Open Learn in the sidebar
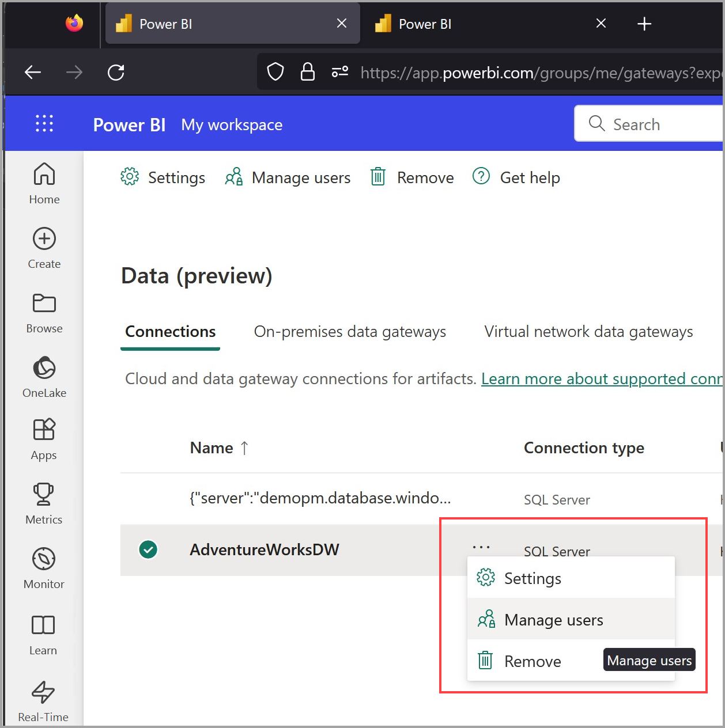This screenshot has width=725, height=728. (x=44, y=634)
